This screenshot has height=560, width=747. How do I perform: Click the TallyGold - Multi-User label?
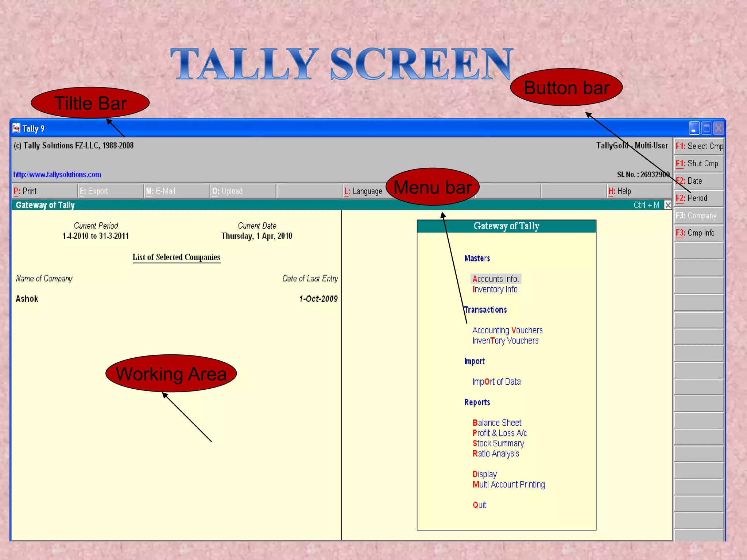pyautogui.click(x=632, y=145)
